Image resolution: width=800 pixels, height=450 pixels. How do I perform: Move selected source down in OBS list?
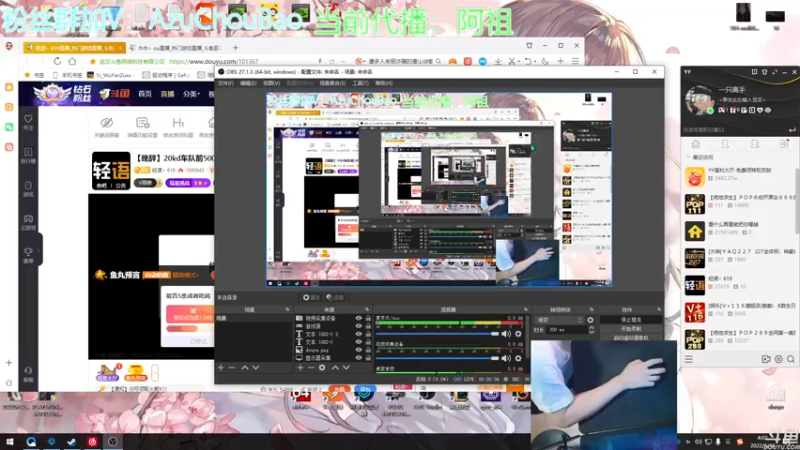[346, 367]
